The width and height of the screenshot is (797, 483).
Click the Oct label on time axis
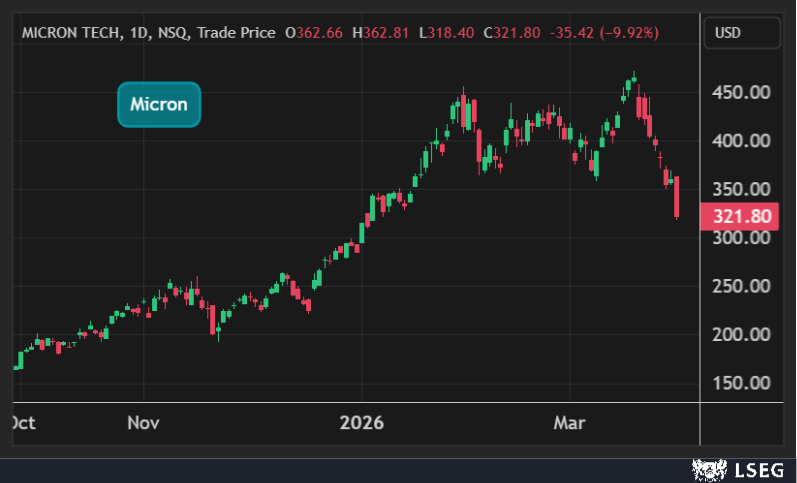point(22,423)
